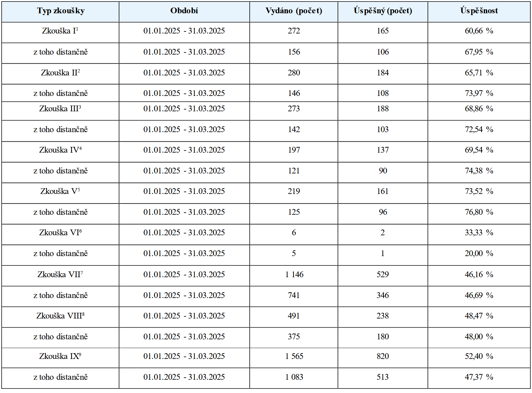Select the 'Zkouška V' row label
532x393 pixels.
click(x=60, y=191)
